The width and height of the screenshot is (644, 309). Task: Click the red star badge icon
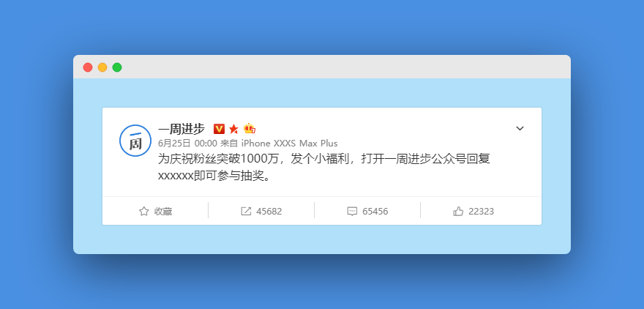(233, 129)
